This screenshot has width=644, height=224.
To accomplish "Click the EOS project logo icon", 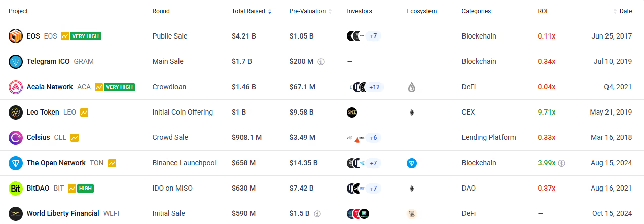I will coord(16,36).
